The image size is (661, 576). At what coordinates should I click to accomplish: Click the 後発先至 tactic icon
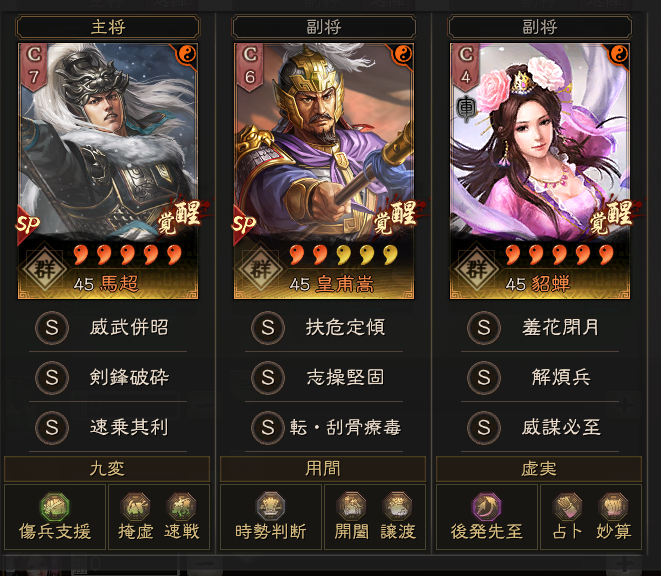[486, 507]
